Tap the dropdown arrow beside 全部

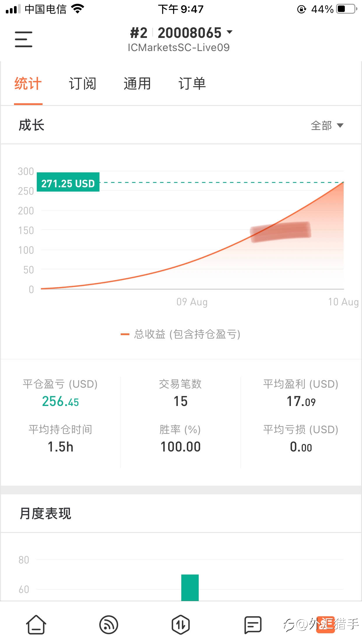340,126
